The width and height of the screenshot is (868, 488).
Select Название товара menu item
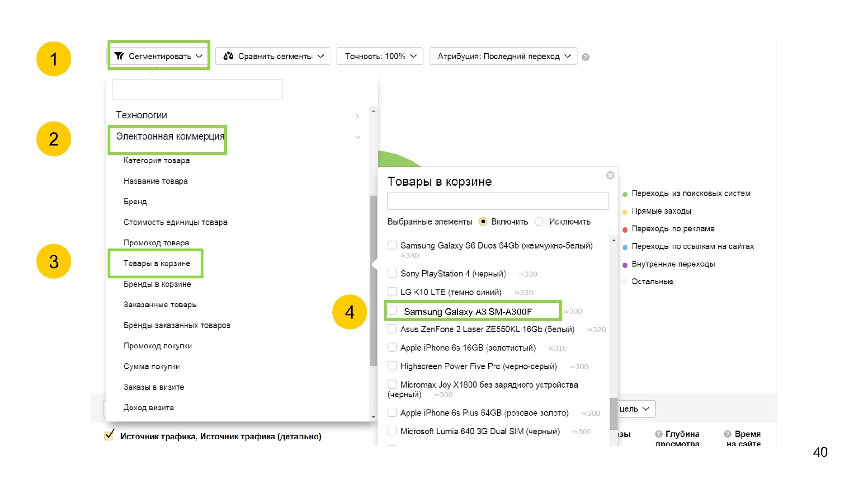pos(156,181)
